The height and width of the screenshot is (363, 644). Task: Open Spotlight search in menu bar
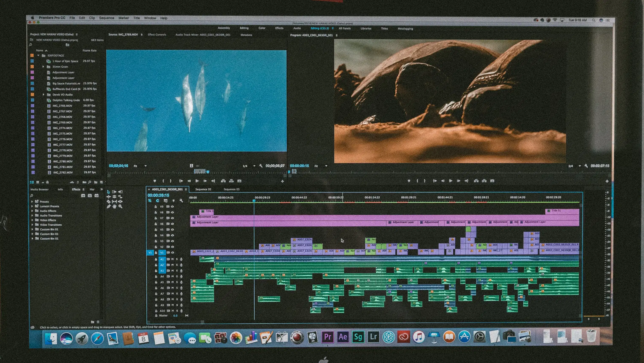tap(593, 20)
